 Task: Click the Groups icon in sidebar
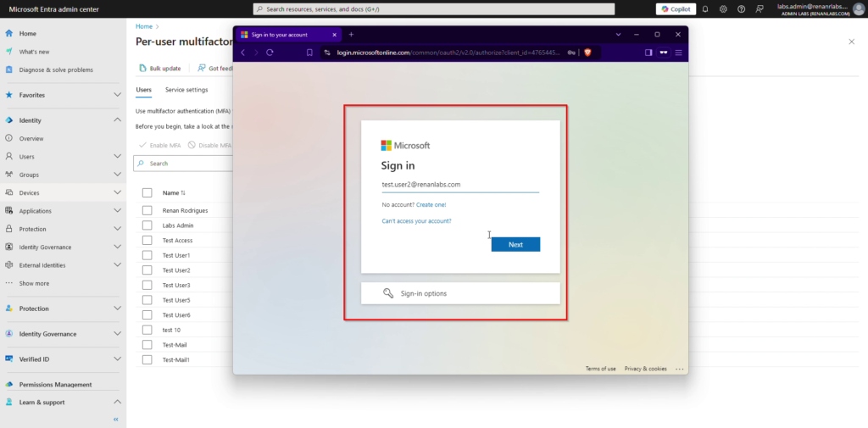pos(8,175)
